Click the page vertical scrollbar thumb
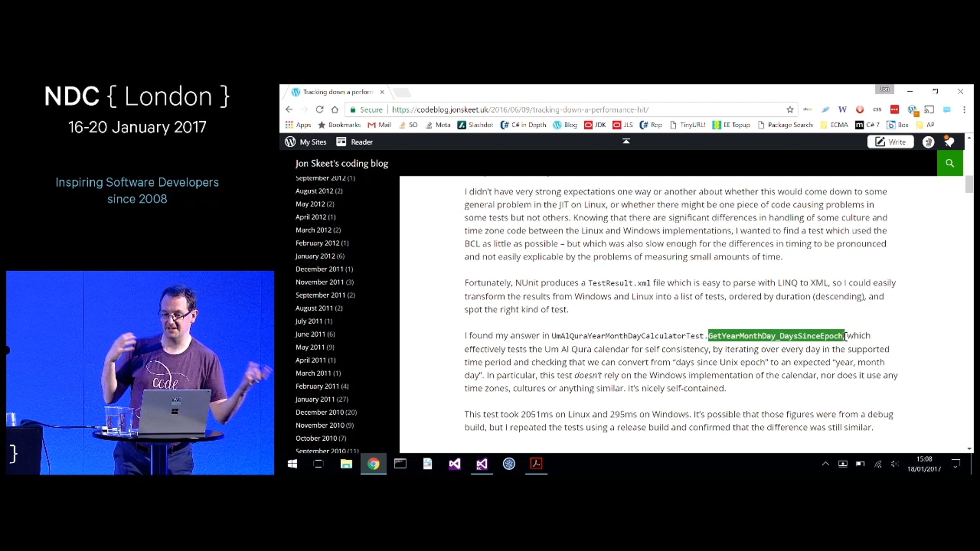This screenshot has height=551, width=980. (969, 184)
